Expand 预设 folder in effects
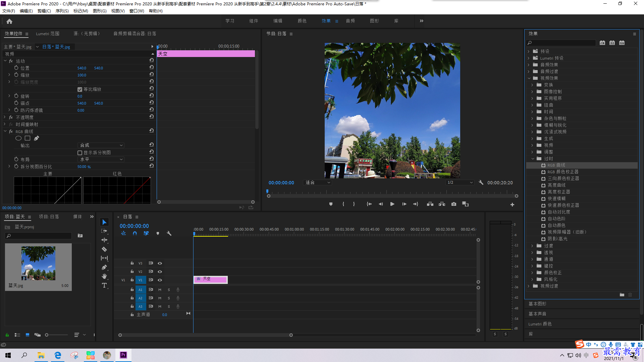The height and width of the screenshot is (362, 644). [x=529, y=51]
